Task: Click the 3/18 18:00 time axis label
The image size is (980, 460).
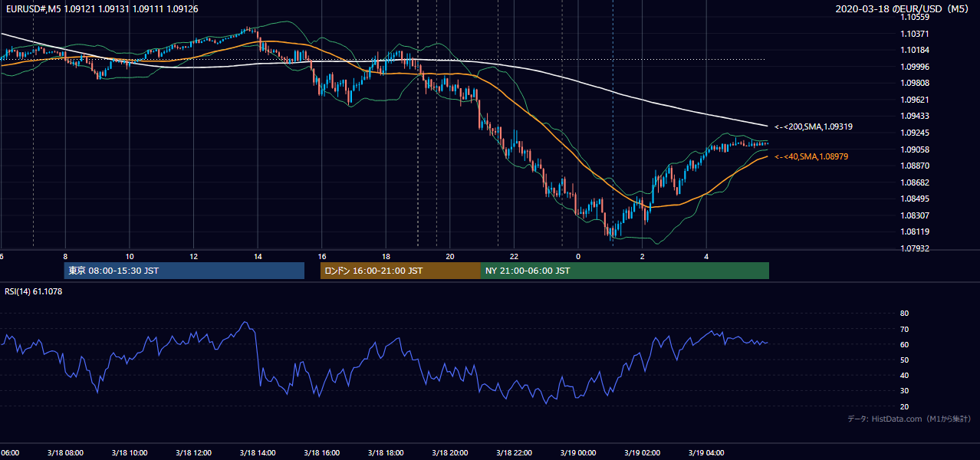Action: 386,453
